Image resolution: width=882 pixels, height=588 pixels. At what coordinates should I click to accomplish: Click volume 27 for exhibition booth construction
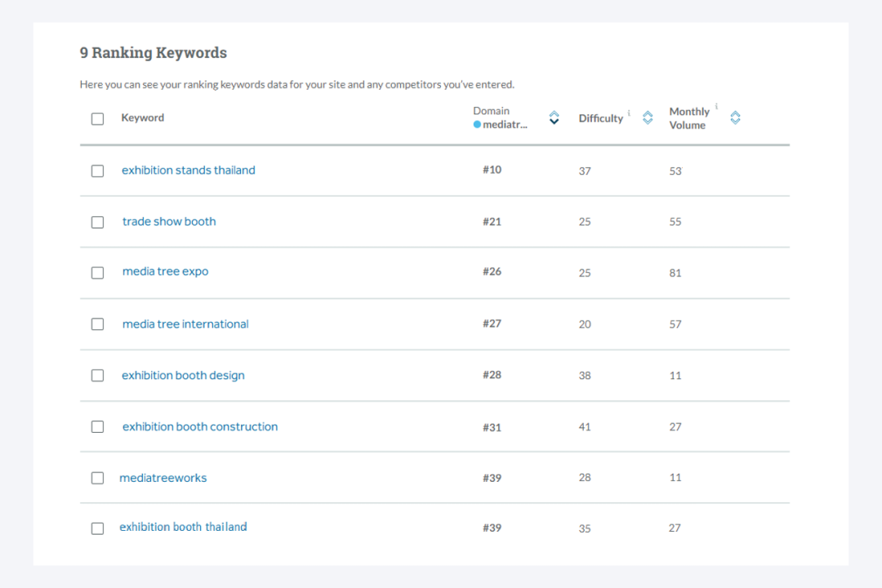click(x=675, y=426)
